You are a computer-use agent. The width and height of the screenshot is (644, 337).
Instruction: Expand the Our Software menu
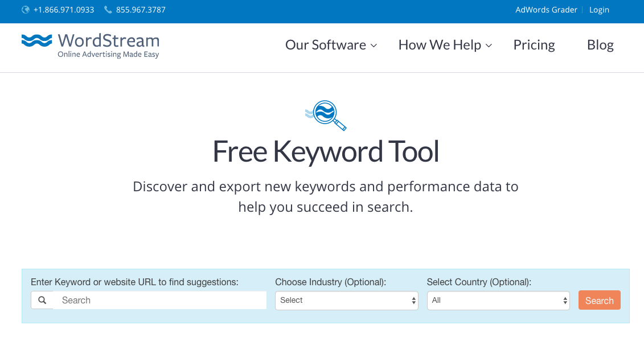331,45
